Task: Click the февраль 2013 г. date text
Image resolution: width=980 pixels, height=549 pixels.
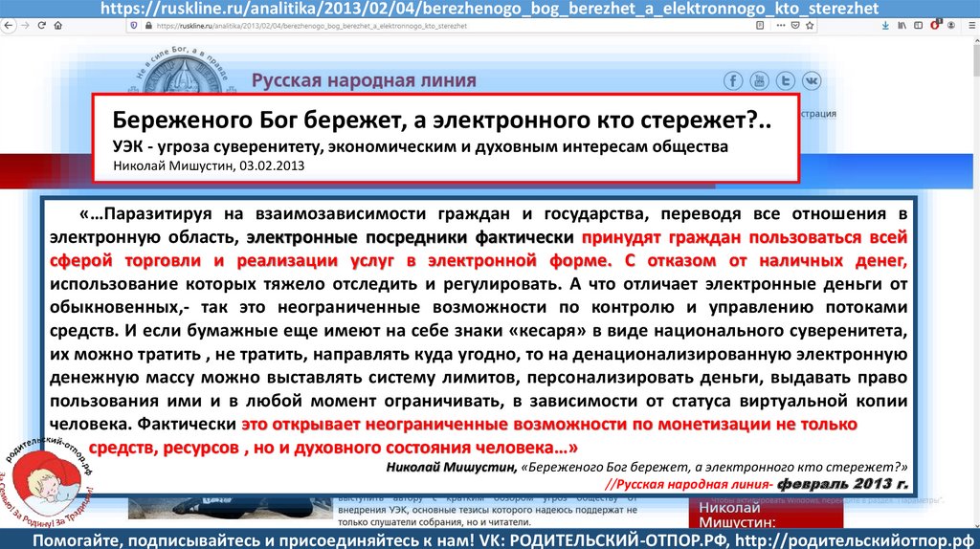Action: [x=842, y=484]
